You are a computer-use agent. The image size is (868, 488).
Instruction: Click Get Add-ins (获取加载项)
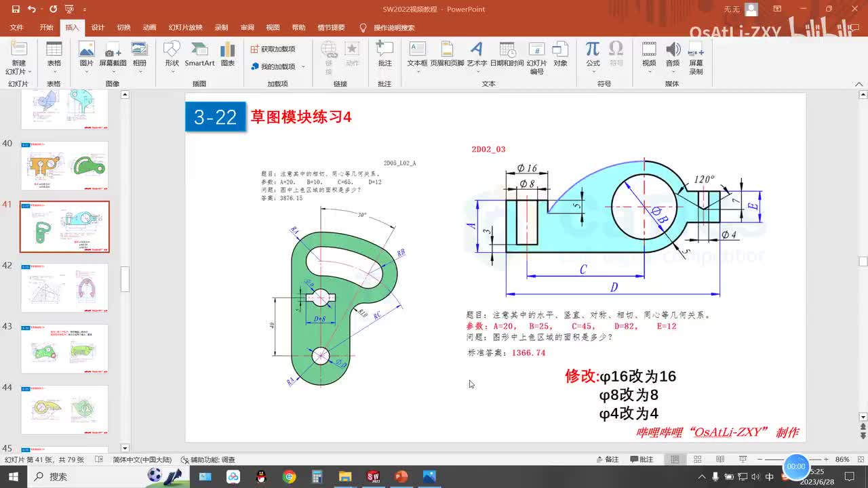tap(273, 49)
